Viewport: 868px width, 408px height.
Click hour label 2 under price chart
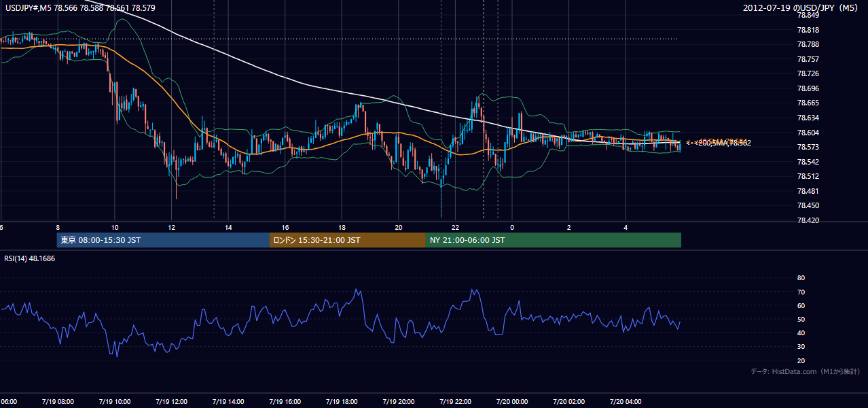pyautogui.click(x=569, y=227)
